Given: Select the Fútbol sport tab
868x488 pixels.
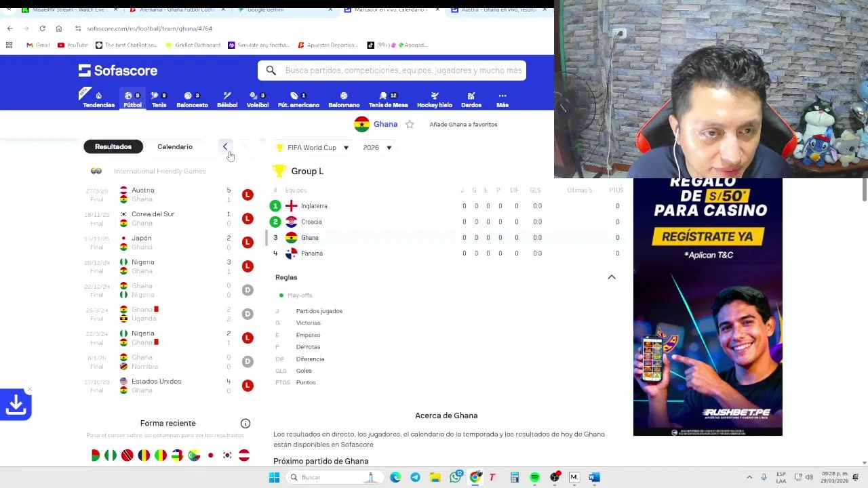Looking at the screenshot, I should 132,100.
